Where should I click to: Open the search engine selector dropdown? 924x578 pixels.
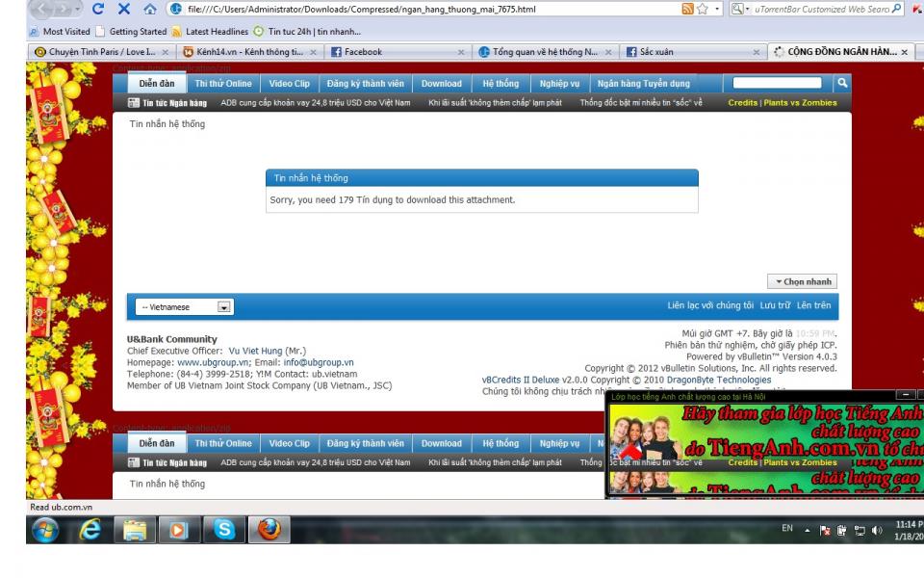click(x=740, y=9)
